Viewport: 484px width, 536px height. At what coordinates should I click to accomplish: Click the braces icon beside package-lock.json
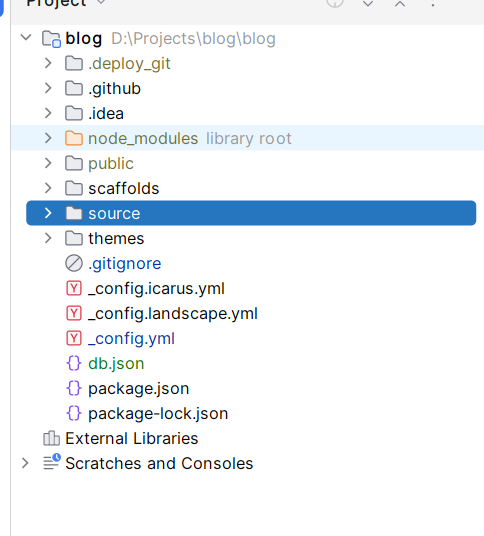[x=74, y=413]
